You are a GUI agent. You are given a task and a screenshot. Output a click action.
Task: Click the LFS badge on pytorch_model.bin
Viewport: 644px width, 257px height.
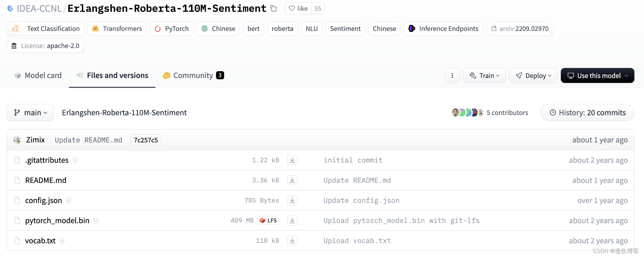[x=268, y=221]
